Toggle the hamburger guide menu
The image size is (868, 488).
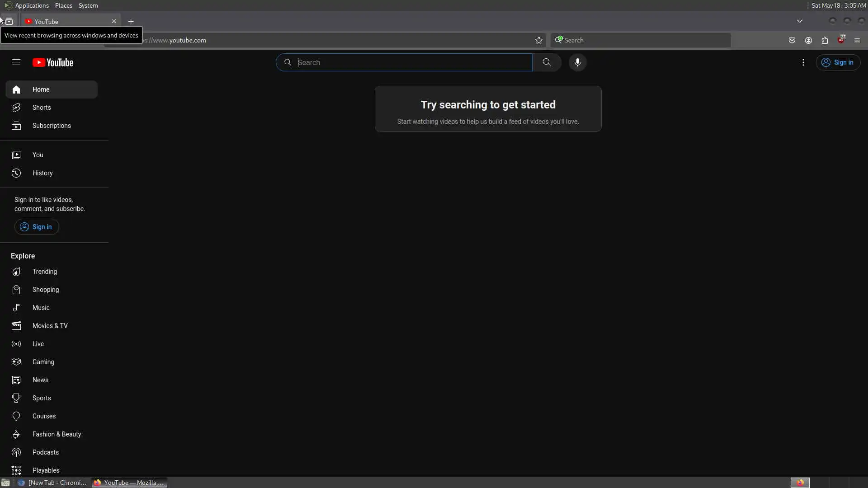pos(16,62)
